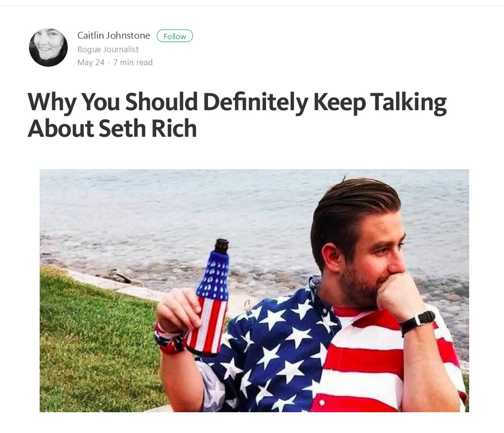
Task: Open Caitlin Johnstone's circular profile avatar
Action: coord(48,47)
